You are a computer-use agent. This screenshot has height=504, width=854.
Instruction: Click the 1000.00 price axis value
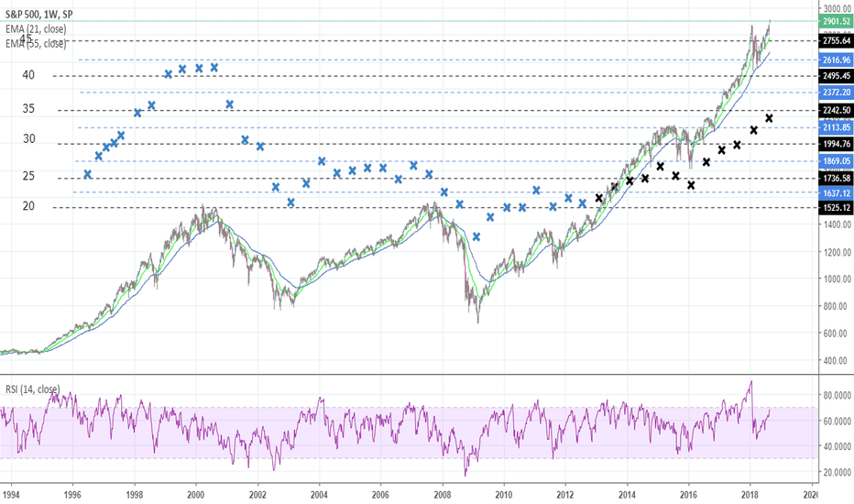[x=838, y=279]
